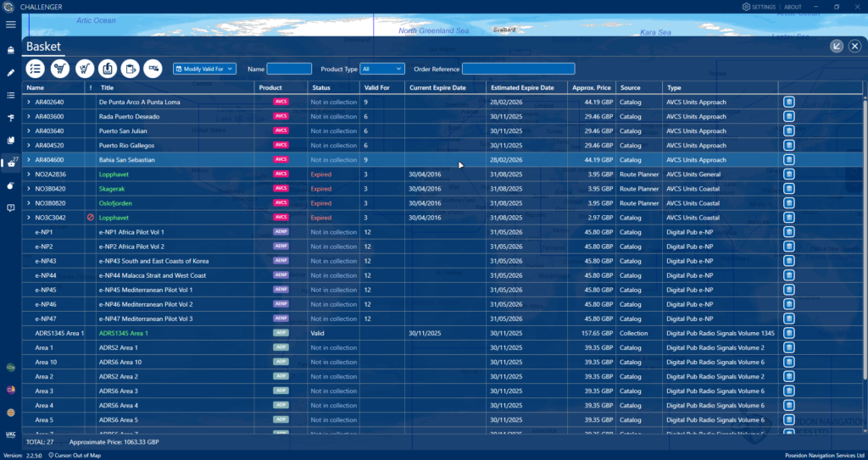The width and height of the screenshot is (868, 460).
Task: Open the help chat icon in the sidebar
Action: pos(10,208)
